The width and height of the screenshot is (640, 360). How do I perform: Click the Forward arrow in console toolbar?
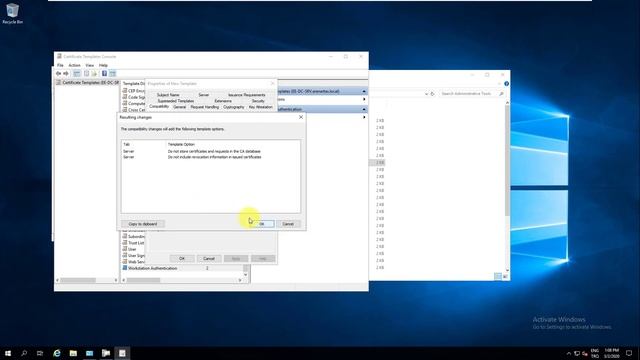[x=66, y=73]
